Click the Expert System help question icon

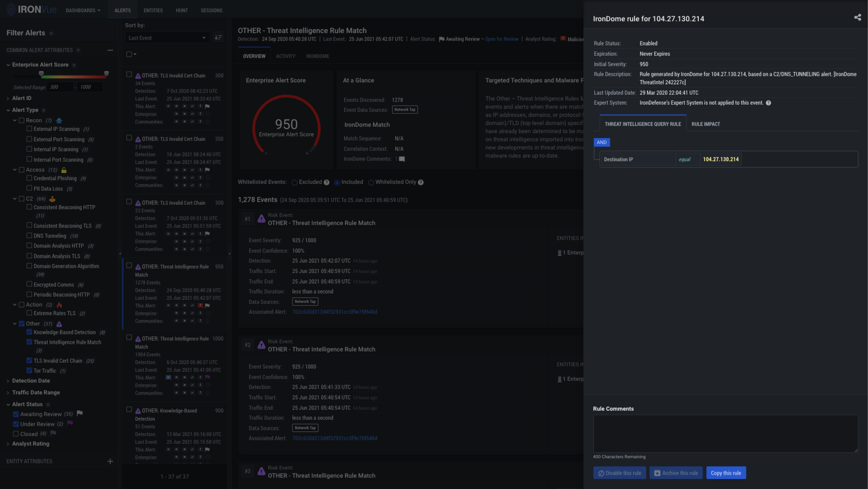click(x=768, y=103)
